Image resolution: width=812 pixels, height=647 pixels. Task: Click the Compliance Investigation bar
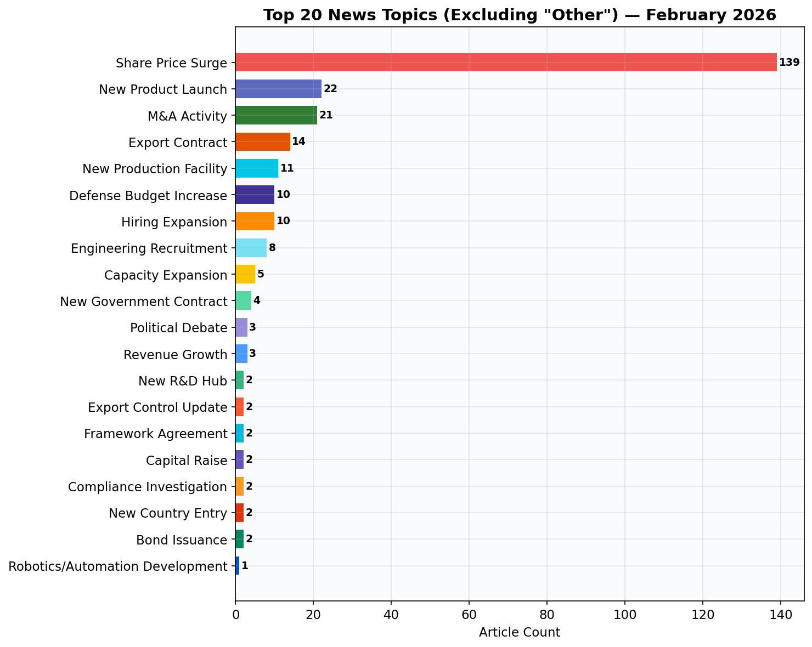(240, 486)
